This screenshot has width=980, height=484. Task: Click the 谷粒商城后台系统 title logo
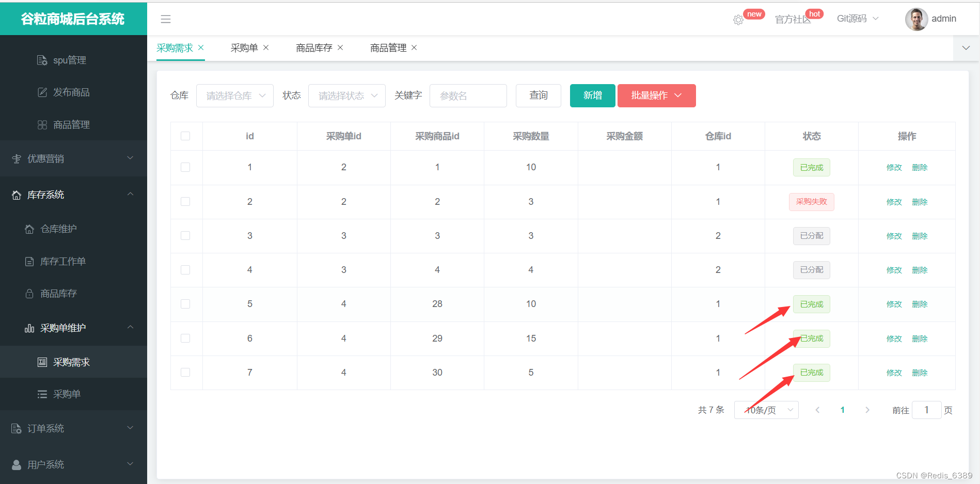click(x=73, y=19)
